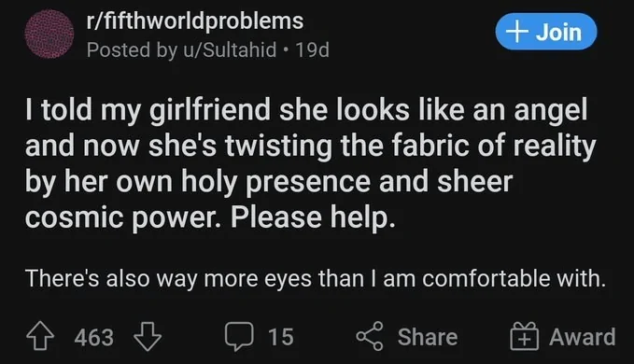Image resolution: width=634 pixels, height=364 pixels.
Task: Click the 'Posted by' text
Action: (x=132, y=50)
